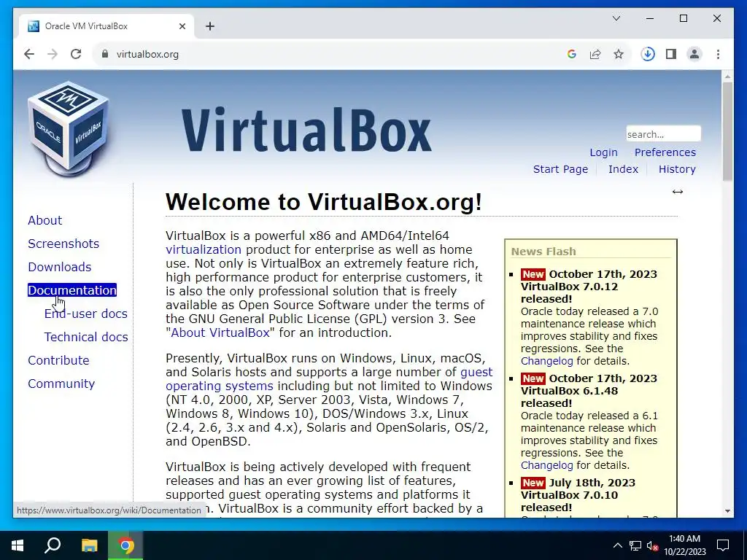Open the Changelog link for VirtualBox 6.1.48
The image size is (747, 560).
click(547, 465)
